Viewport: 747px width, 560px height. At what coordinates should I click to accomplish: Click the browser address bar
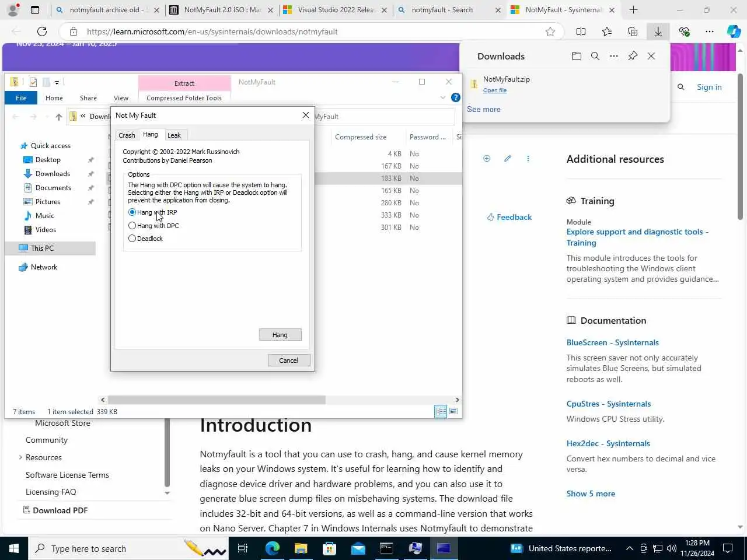pos(312,32)
